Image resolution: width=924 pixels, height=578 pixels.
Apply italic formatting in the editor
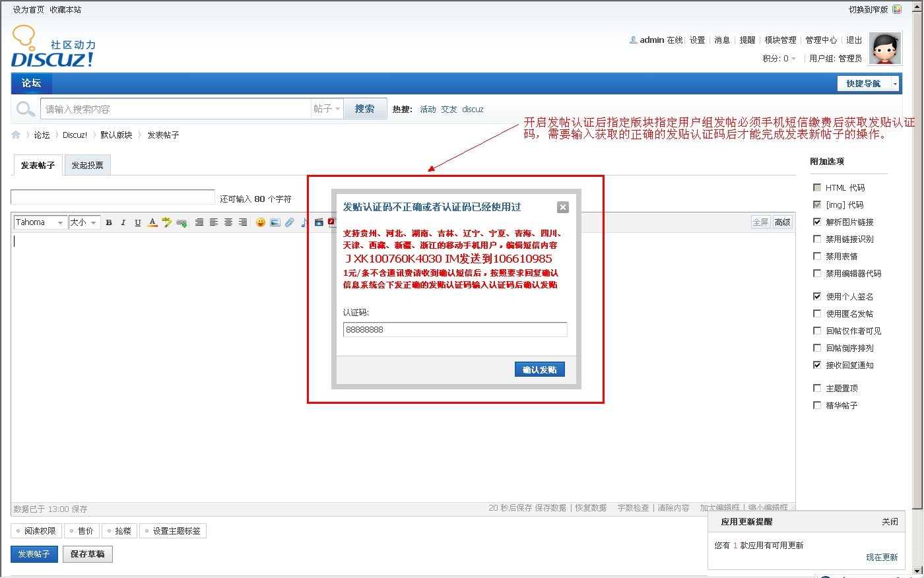point(123,222)
